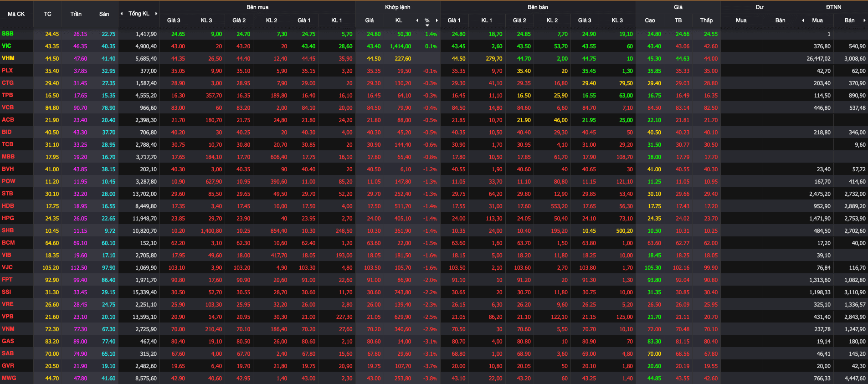Viewport: 868px width, 384px height.
Task: Open the BID ticker symbol
Action: (x=7, y=132)
